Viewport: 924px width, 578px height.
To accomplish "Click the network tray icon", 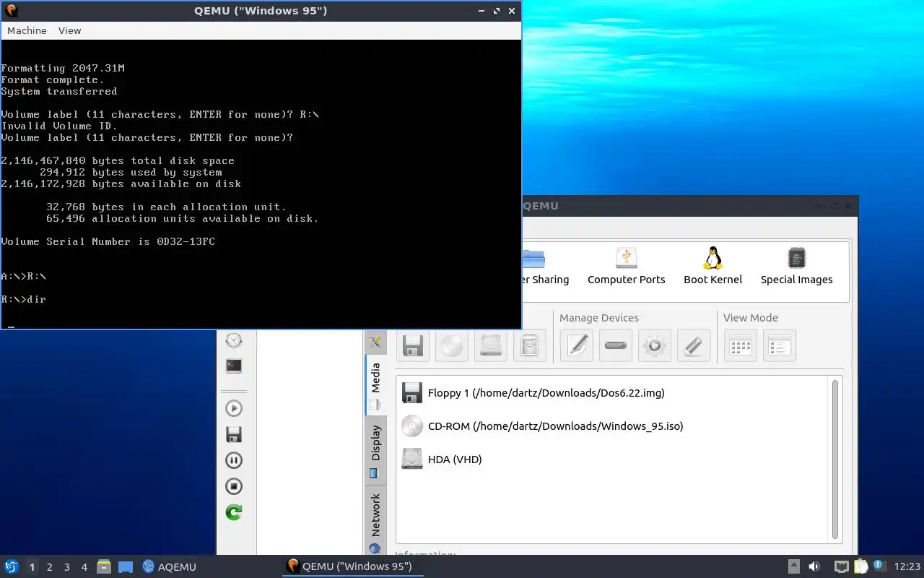I will point(842,566).
